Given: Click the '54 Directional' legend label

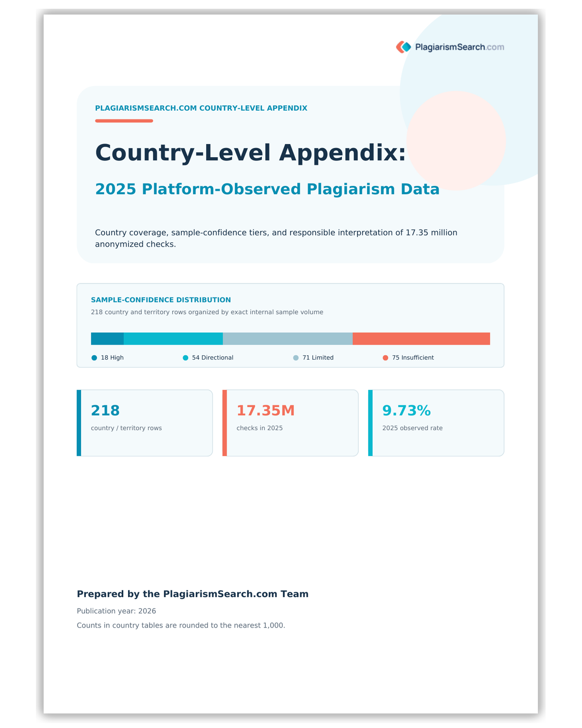Looking at the screenshot, I should coord(212,358).
